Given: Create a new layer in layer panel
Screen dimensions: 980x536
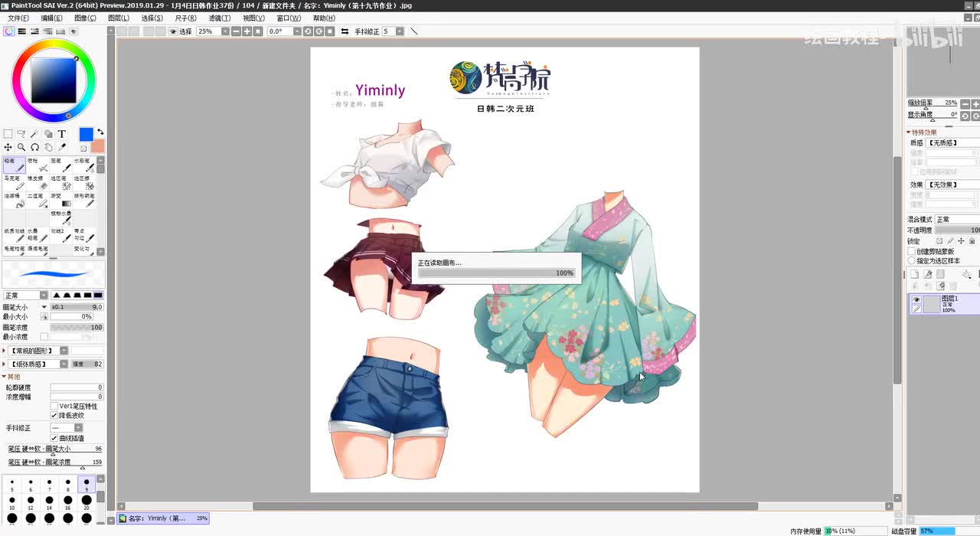Looking at the screenshot, I should click(x=915, y=274).
